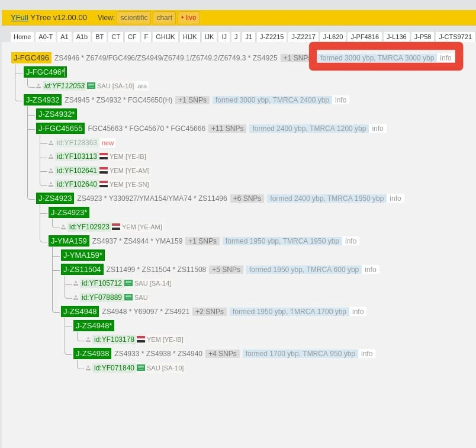Click the Yemen flag next to id:YF102923

(116, 227)
